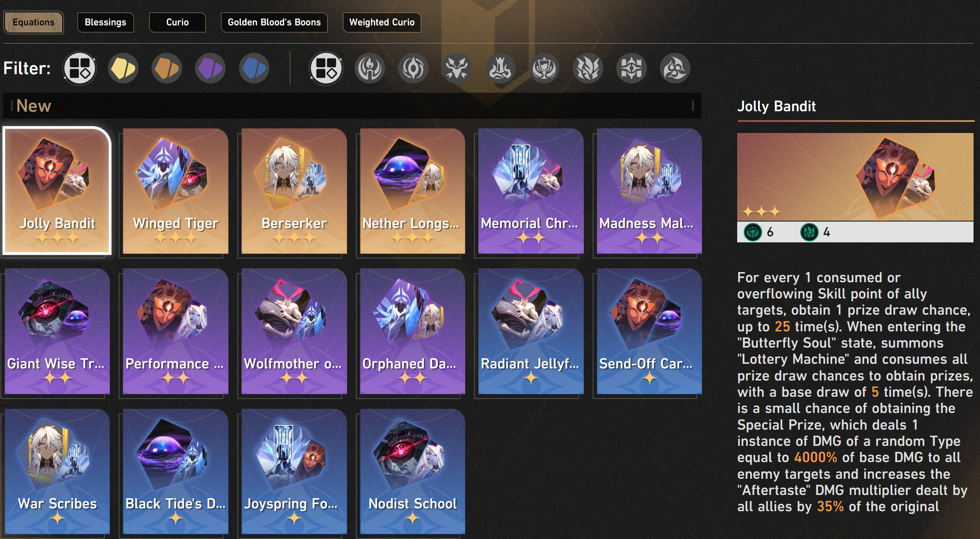Select the Nodist School equation card
Viewport: 980px width, 539px height.
click(x=412, y=471)
